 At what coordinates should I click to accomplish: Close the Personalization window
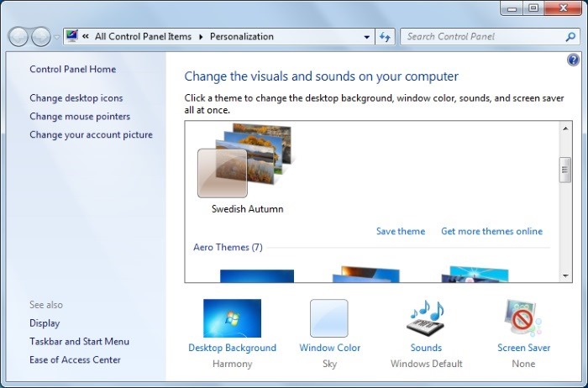[x=563, y=8]
